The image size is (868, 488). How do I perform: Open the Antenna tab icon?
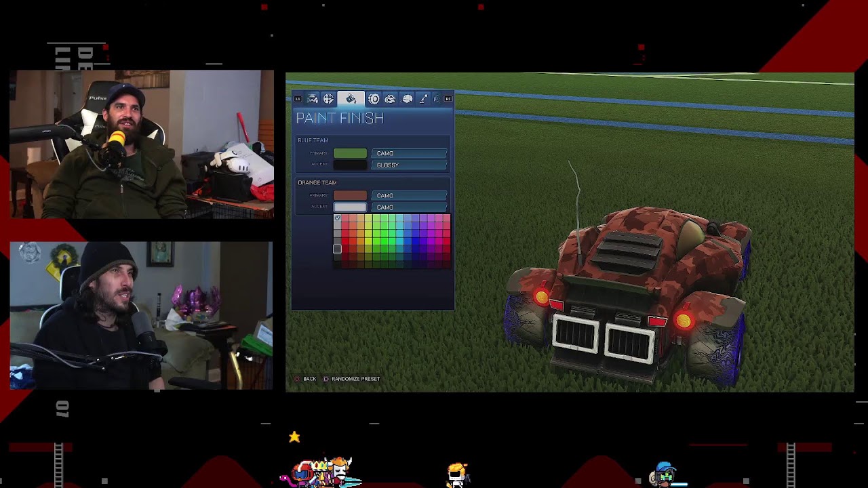pos(423,99)
